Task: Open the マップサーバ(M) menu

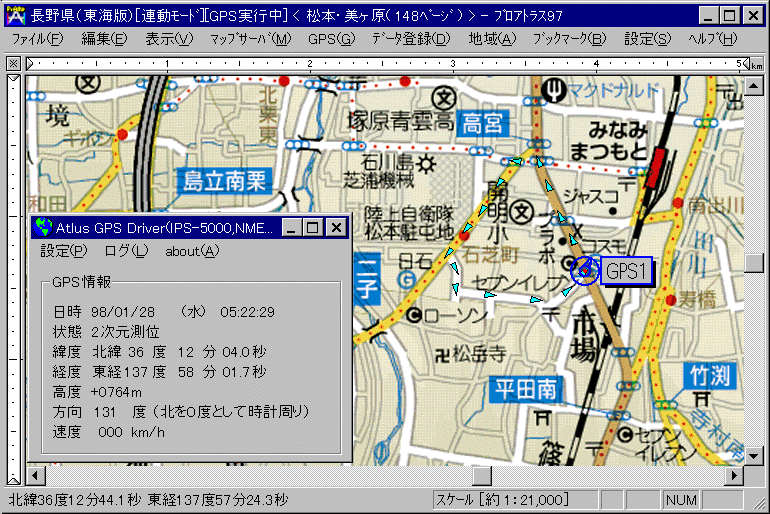Action: point(250,39)
